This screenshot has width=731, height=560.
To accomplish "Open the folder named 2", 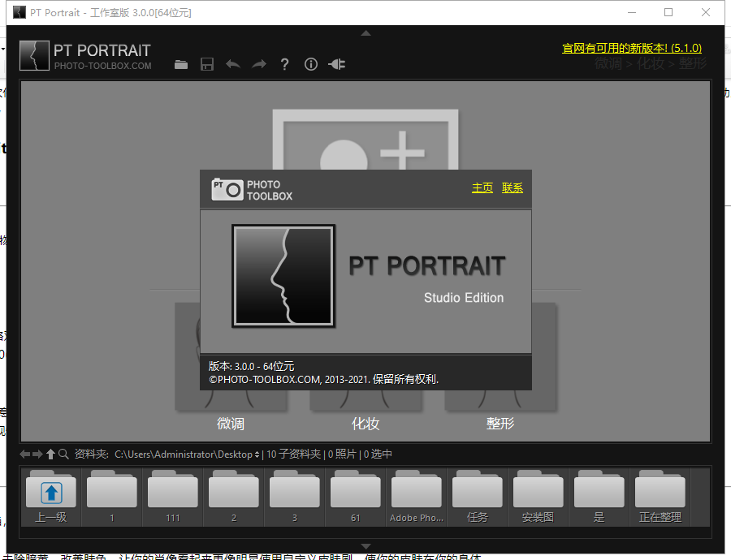I will (x=234, y=498).
